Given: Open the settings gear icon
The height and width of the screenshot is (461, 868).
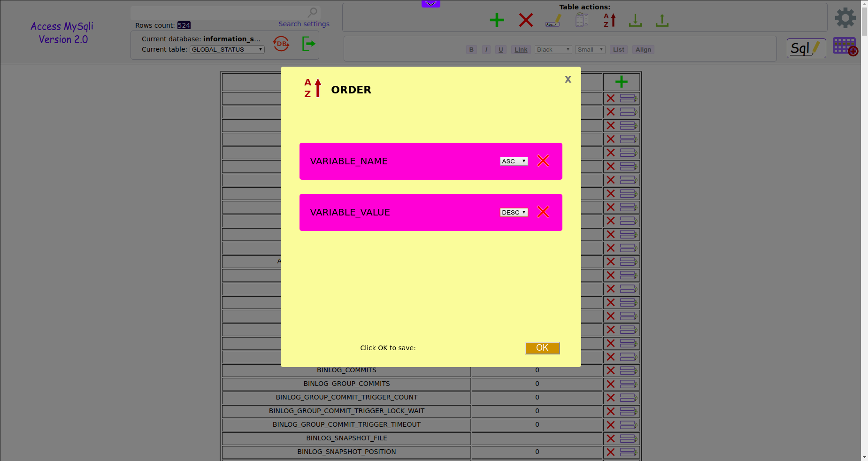Looking at the screenshot, I should pyautogui.click(x=845, y=18).
